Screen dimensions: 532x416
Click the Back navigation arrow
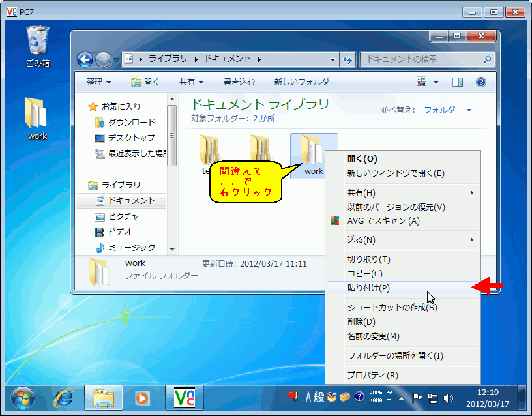pyautogui.click(x=85, y=59)
